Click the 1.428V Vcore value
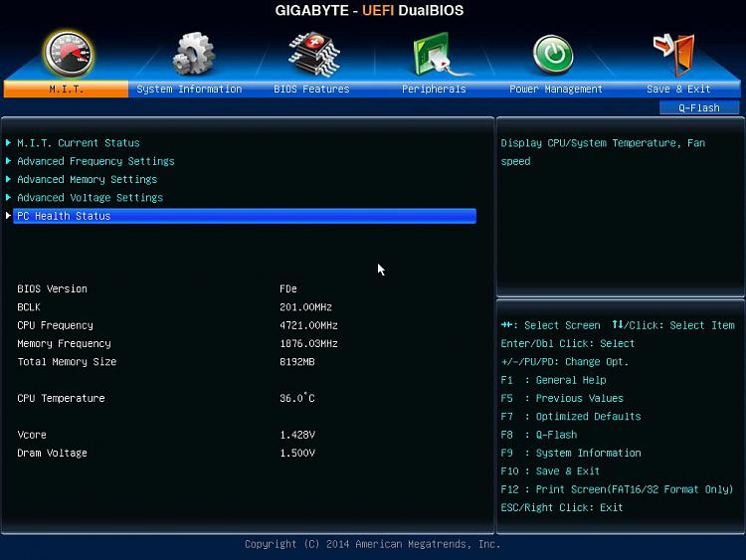Screen dimensions: 746x560 (296, 435)
